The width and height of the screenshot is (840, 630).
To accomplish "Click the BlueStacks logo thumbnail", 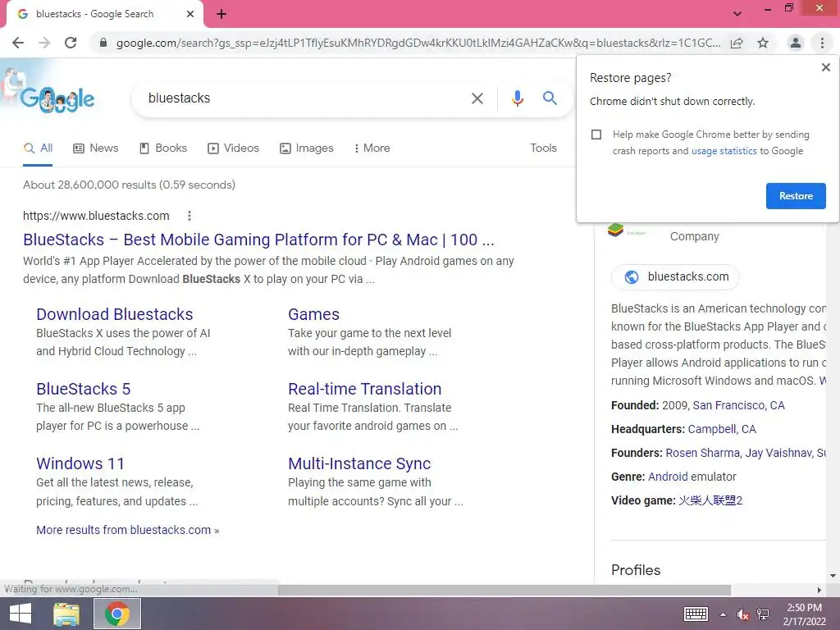I will click(x=615, y=231).
